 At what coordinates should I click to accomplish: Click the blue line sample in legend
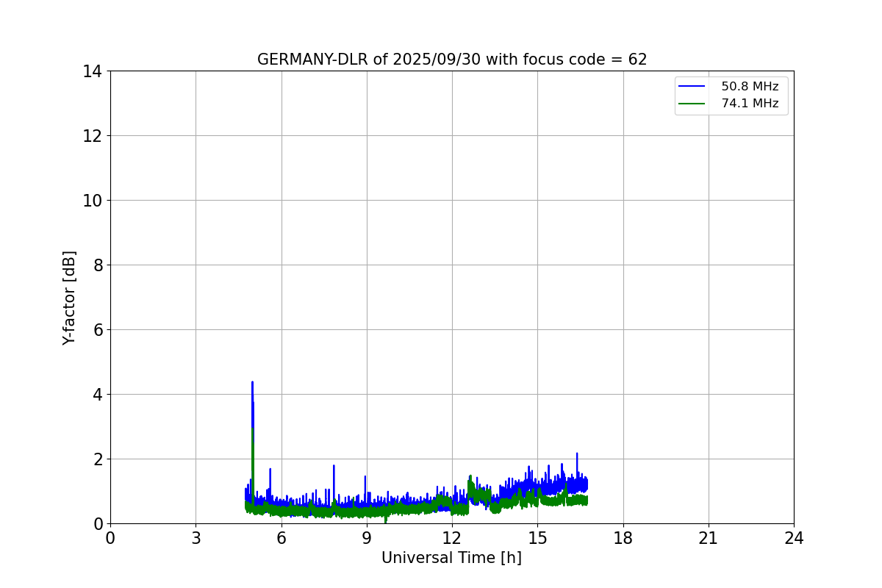692,87
